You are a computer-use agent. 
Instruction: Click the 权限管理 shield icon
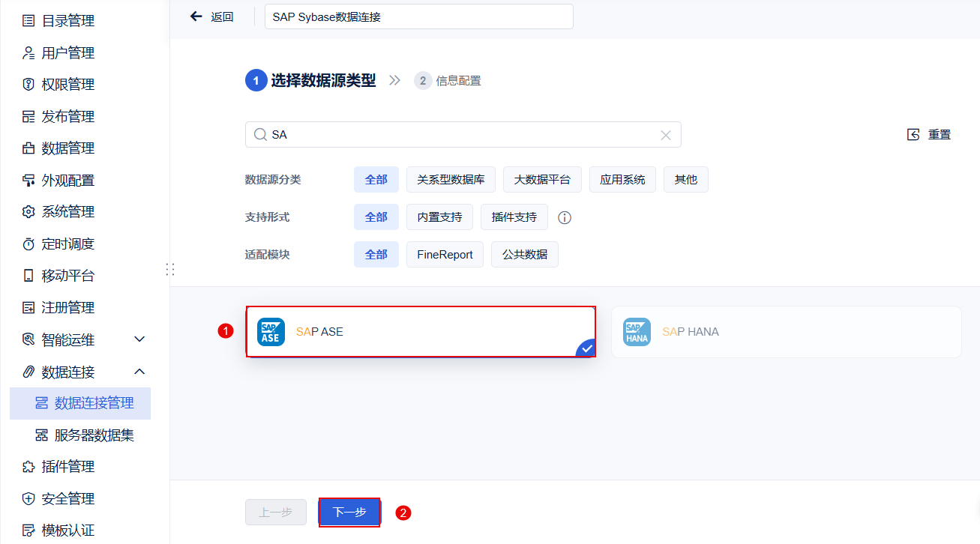(28, 85)
